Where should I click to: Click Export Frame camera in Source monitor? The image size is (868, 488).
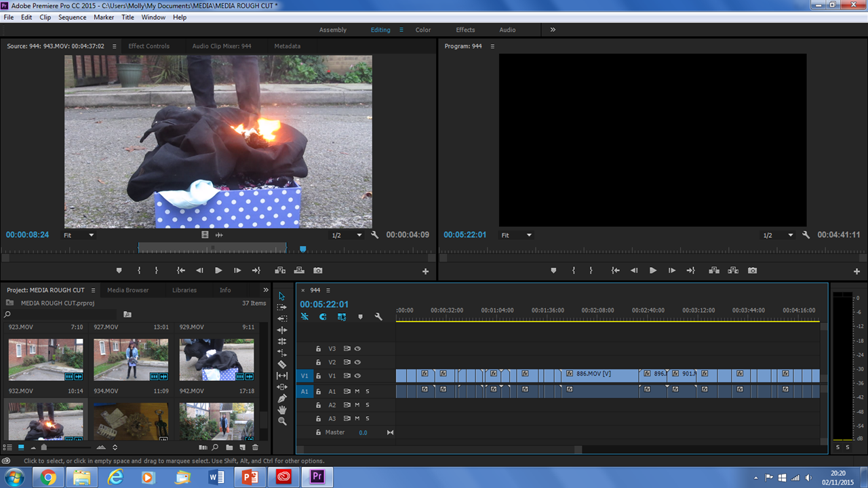pyautogui.click(x=317, y=270)
